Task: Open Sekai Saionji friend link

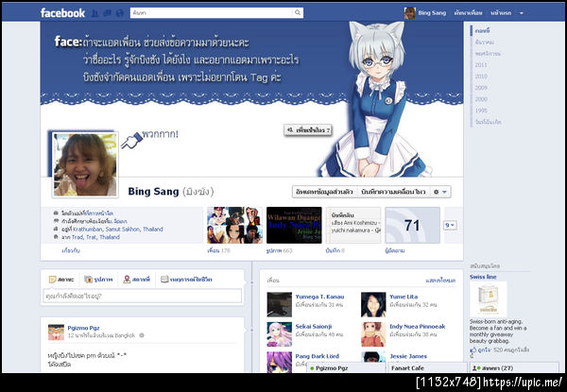Action: pyautogui.click(x=314, y=326)
